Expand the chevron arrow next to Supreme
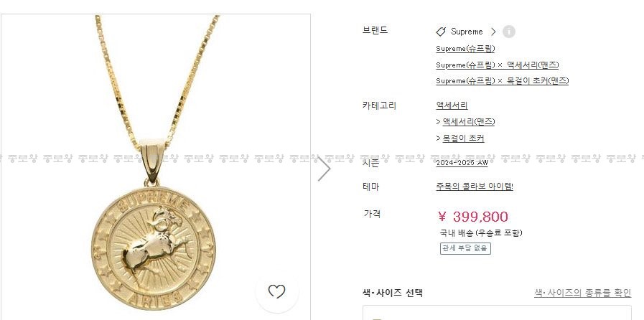This screenshot has width=644, height=320. 493,32
